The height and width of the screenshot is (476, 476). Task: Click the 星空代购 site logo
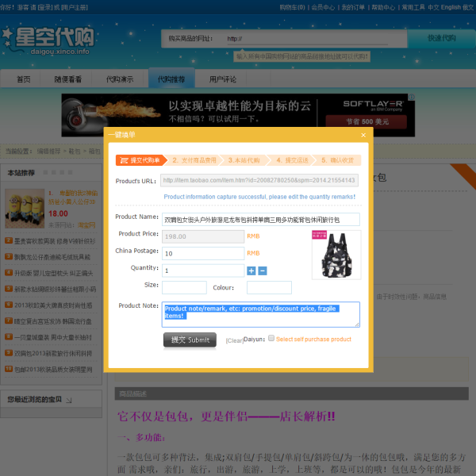49,38
